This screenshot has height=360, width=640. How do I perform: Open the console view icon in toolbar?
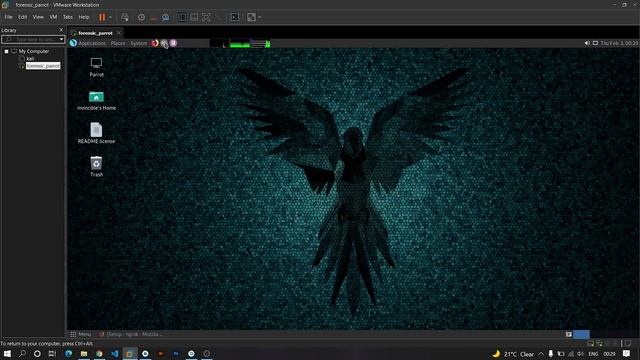tap(235, 17)
